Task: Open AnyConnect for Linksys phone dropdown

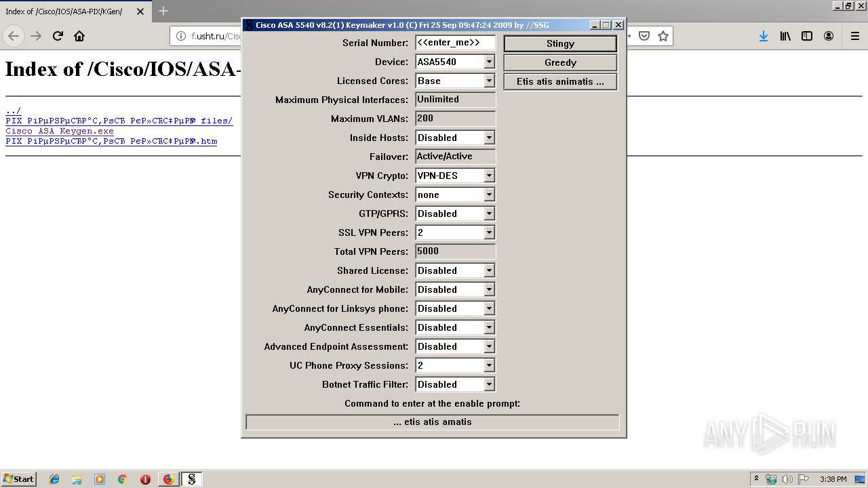Action: (489, 308)
